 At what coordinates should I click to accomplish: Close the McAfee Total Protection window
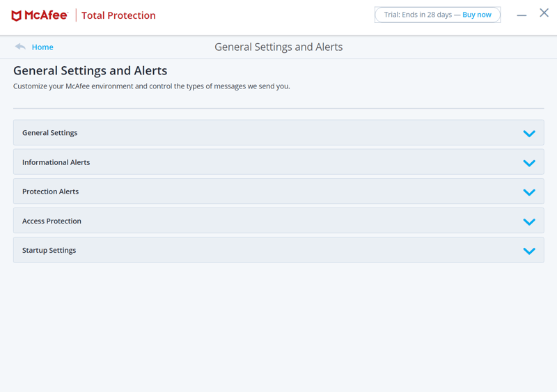[544, 13]
